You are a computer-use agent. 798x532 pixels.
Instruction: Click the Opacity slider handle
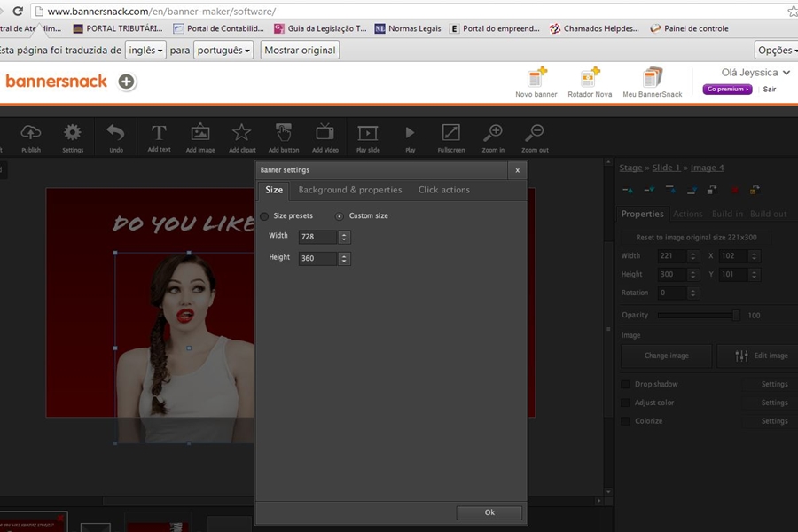[x=736, y=315]
